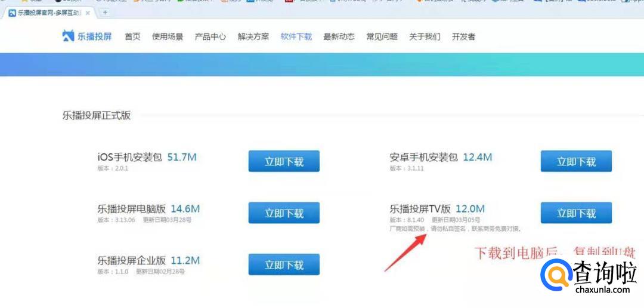Viewport: 644px width, 308px height.
Task: Open the 开发者 nav item
Action: coord(464,36)
